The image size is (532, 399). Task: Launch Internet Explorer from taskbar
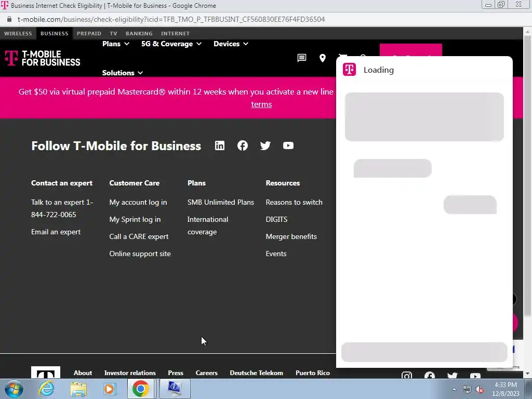point(46,389)
